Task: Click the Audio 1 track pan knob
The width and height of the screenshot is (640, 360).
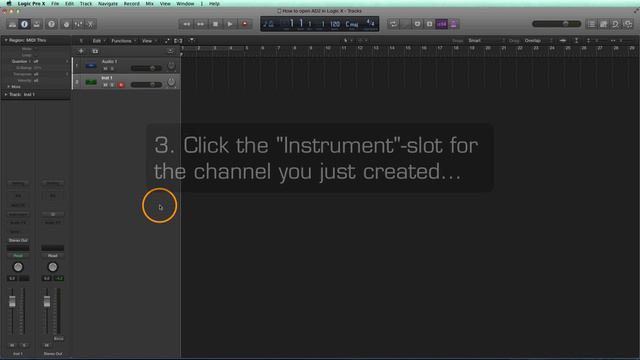Action: coord(171,66)
